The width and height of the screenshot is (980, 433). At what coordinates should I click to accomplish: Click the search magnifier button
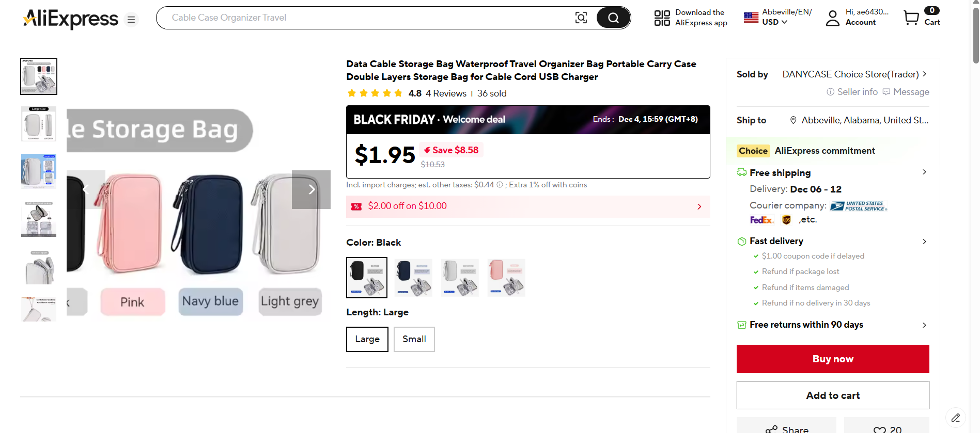(x=613, y=18)
